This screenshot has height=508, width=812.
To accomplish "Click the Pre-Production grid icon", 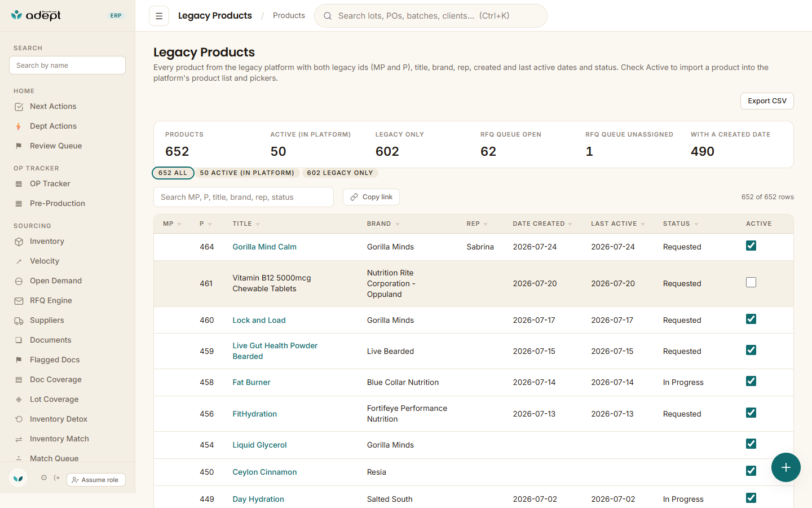I will (19, 204).
